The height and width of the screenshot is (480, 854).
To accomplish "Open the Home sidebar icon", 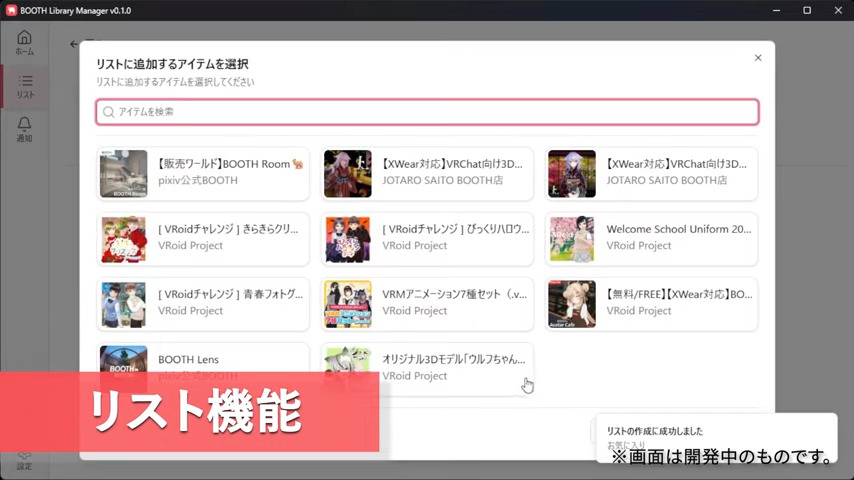I will tap(24, 41).
